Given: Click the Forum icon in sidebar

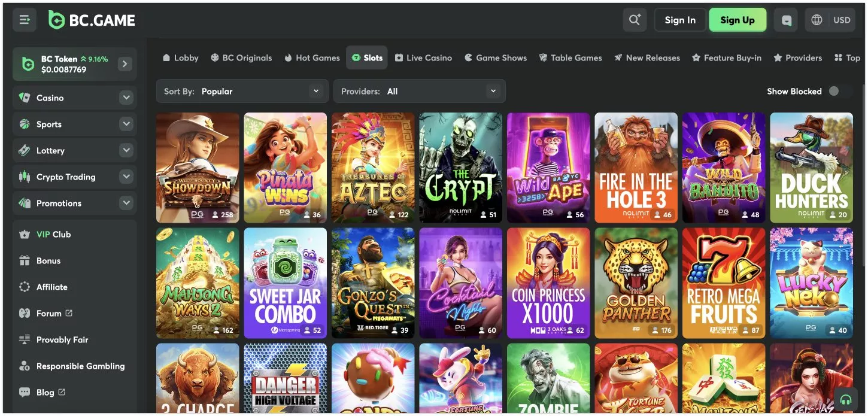Looking at the screenshot, I should point(25,313).
